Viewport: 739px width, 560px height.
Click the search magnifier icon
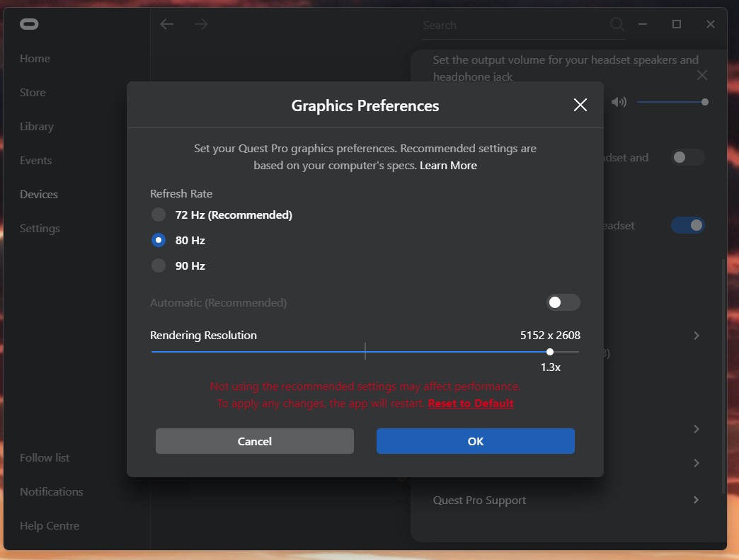coord(617,23)
